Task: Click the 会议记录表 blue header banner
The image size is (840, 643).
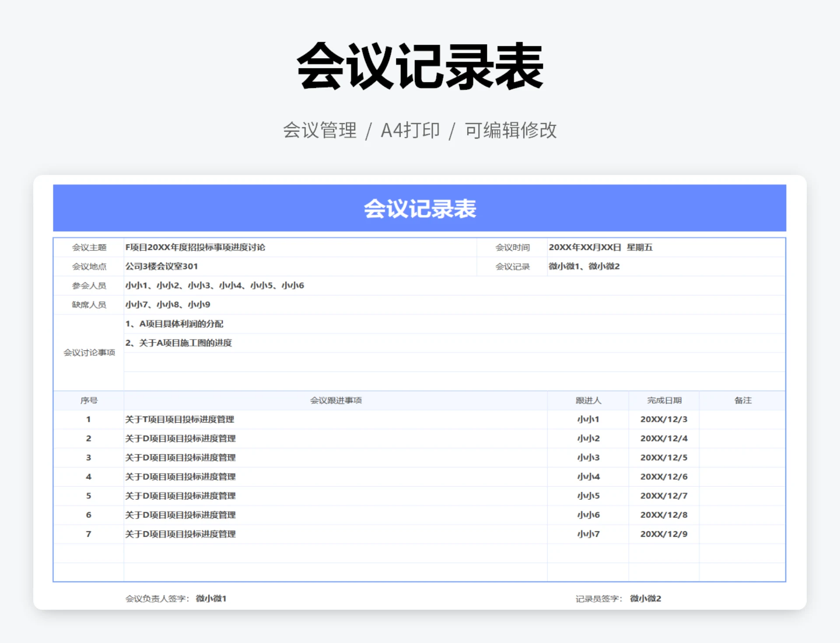Action: click(419, 209)
